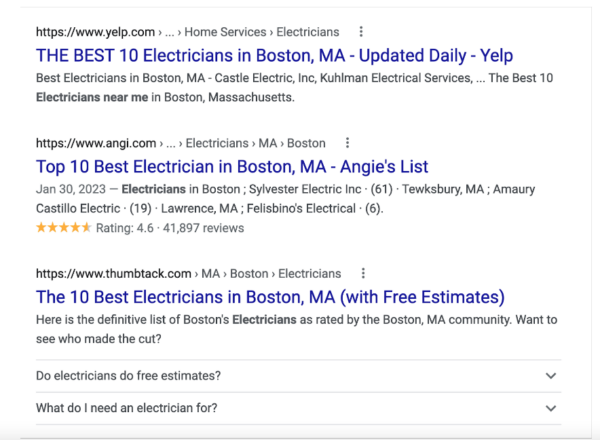
Task: Click the 'Jan 30, 2023' date text
Action: point(71,189)
